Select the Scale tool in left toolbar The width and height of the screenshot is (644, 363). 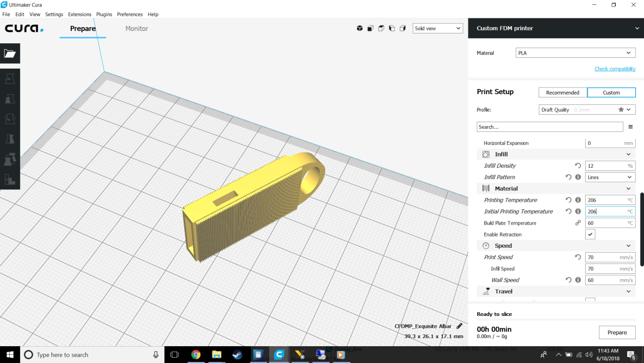click(x=10, y=99)
